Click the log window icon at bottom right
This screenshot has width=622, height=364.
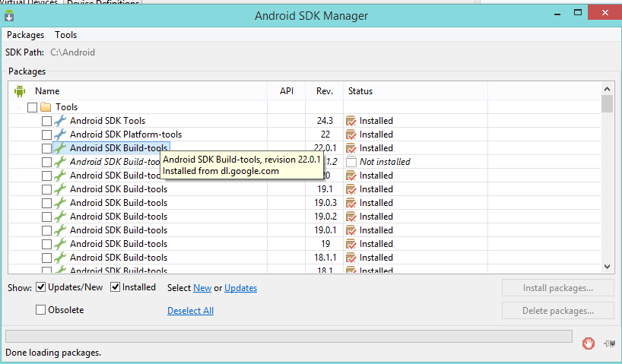pos(609,343)
